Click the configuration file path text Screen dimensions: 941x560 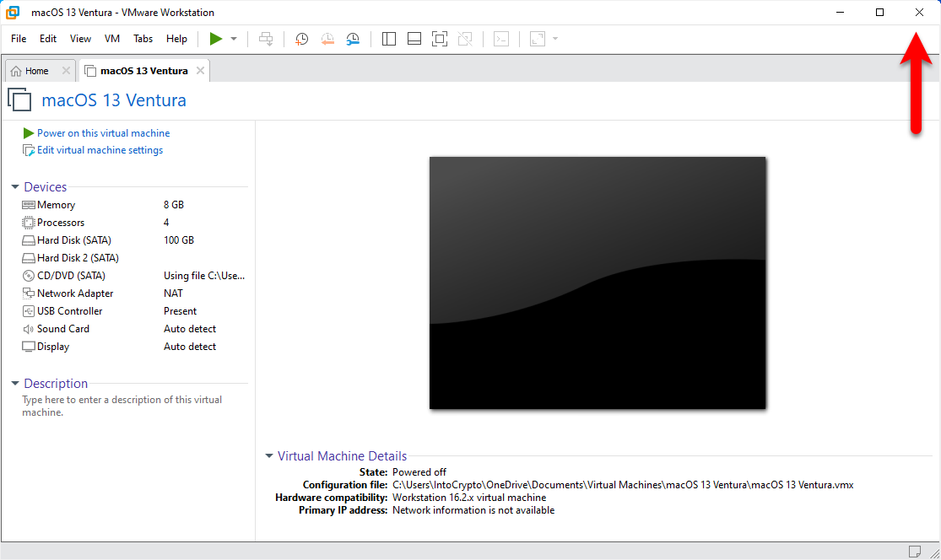point(623,485)
